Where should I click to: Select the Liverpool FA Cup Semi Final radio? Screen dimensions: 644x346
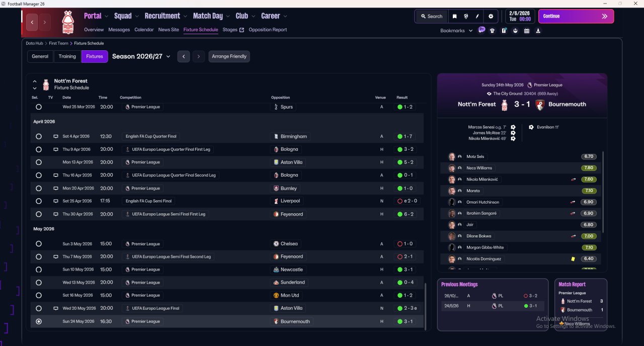pos(39,201)
